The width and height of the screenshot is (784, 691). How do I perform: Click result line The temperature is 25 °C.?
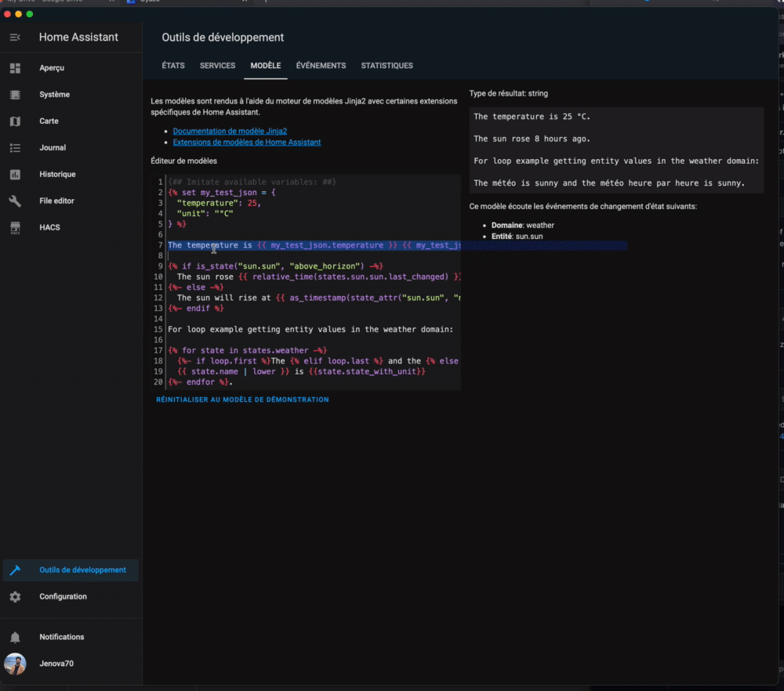click(532, 117)
